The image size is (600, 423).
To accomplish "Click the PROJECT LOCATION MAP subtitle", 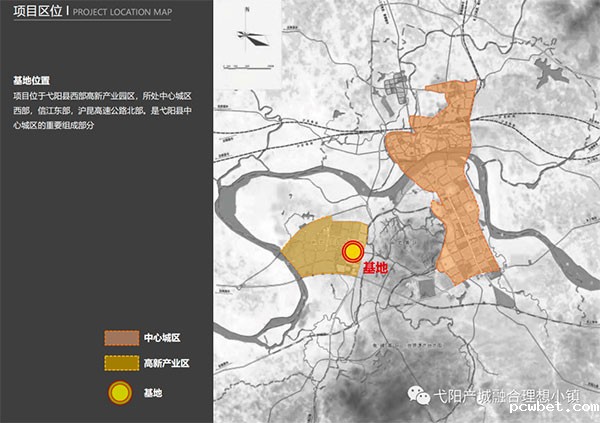I will point(120,12).
